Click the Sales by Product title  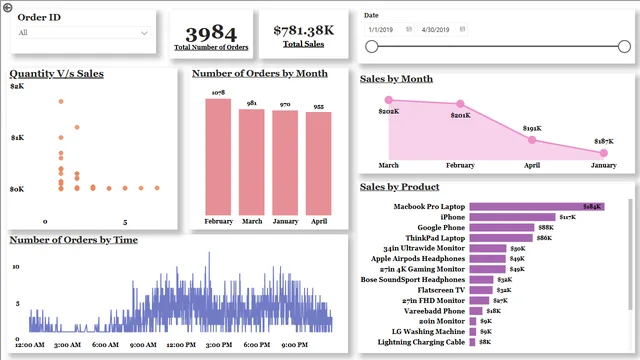399,187
